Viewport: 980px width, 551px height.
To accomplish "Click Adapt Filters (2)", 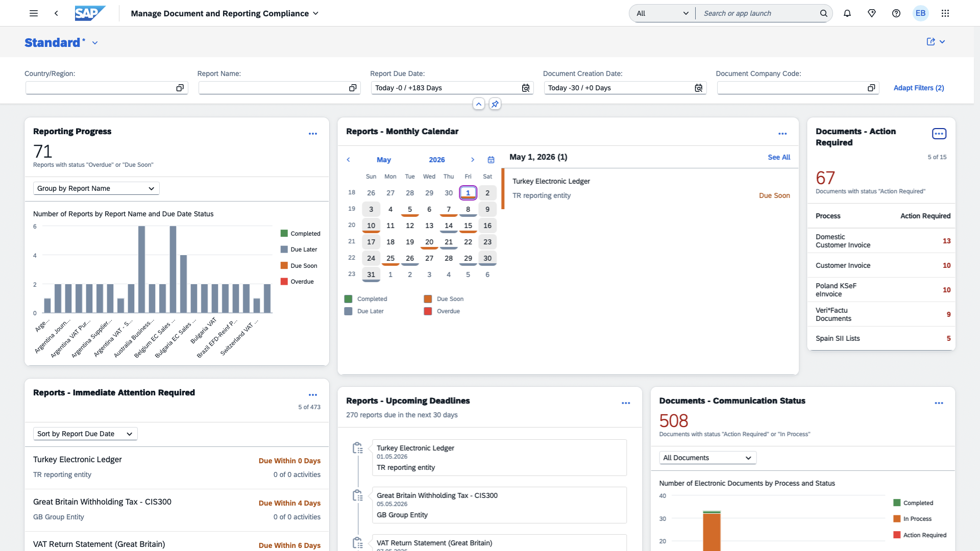I will [x=919, y=88].
